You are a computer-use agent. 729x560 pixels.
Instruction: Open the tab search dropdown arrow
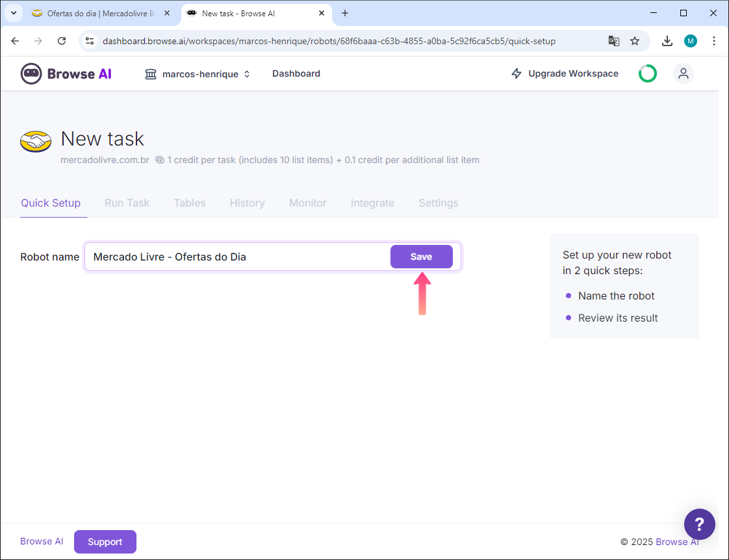click(14, 13)
